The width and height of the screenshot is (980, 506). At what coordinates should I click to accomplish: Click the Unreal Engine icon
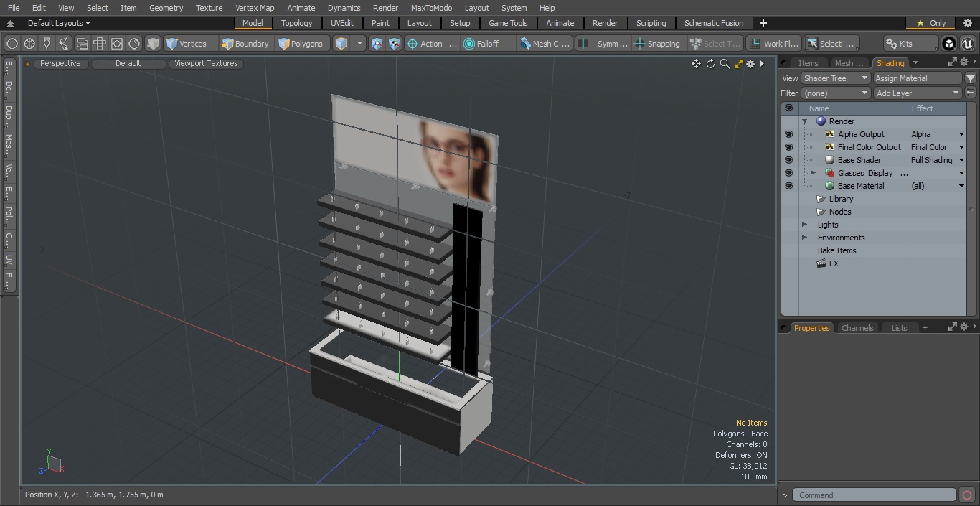[x=966, y=44]
